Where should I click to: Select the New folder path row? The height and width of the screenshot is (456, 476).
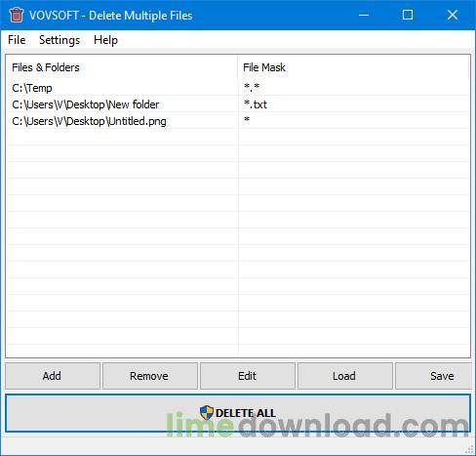(x=238, y=104)
